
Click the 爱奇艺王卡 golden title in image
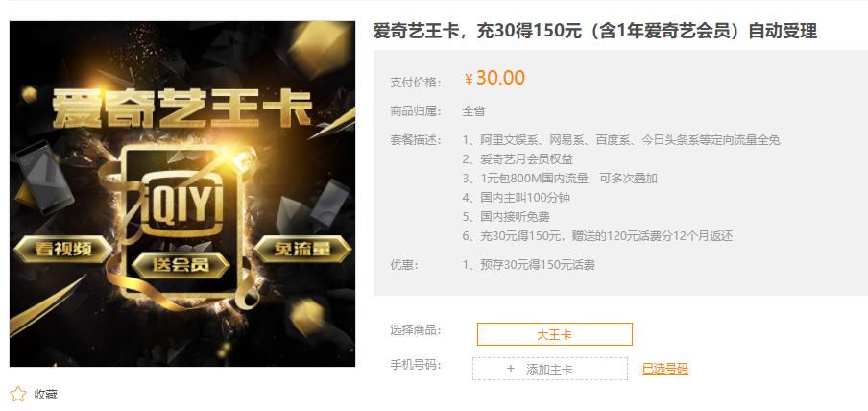[x=182, y=108]
